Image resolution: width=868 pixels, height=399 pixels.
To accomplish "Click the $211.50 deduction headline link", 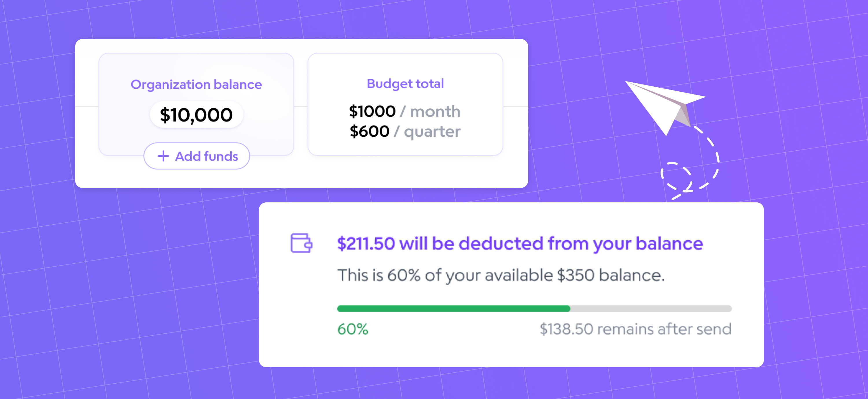I will (519, 243).
